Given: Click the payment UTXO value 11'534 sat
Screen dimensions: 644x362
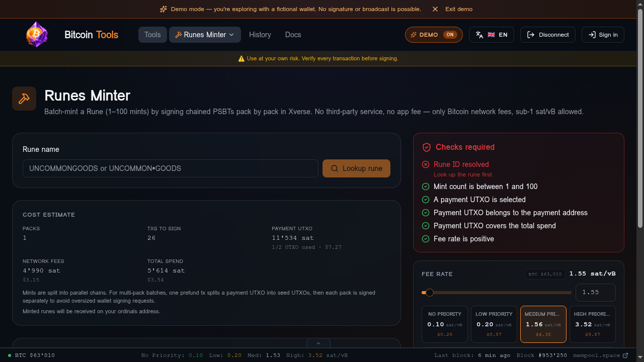Looking at the screenshot, I should click(x=292, y=238).
